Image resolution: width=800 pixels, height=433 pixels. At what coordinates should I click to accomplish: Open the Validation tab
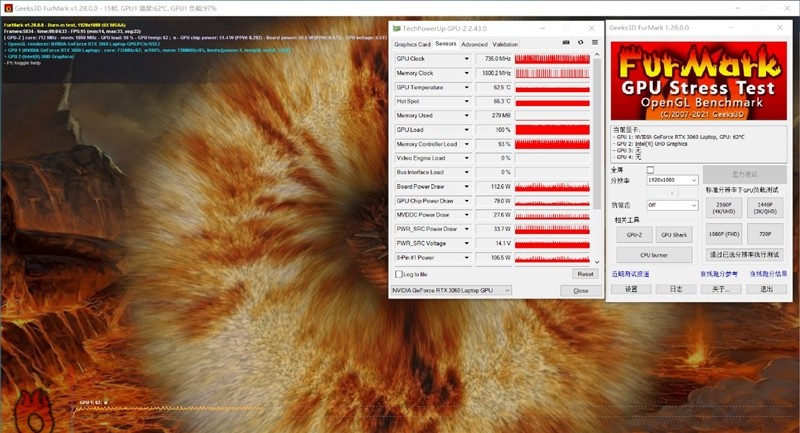(x=505, y=44)
